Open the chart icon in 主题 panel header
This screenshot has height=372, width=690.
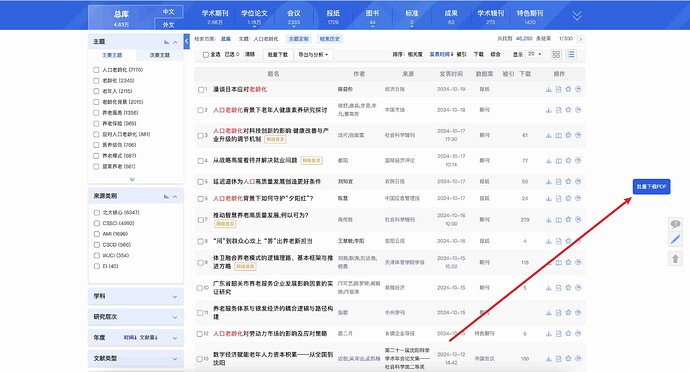click(166, 42)
